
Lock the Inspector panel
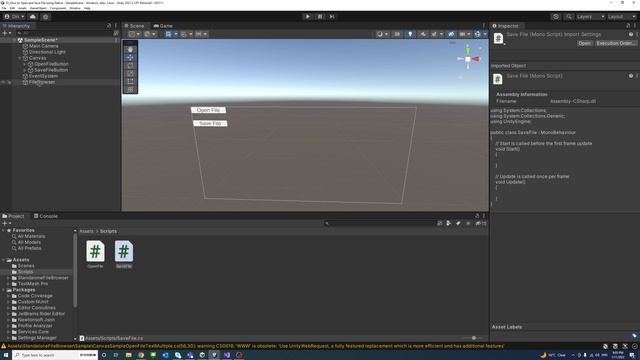click(x=628, y=26)
